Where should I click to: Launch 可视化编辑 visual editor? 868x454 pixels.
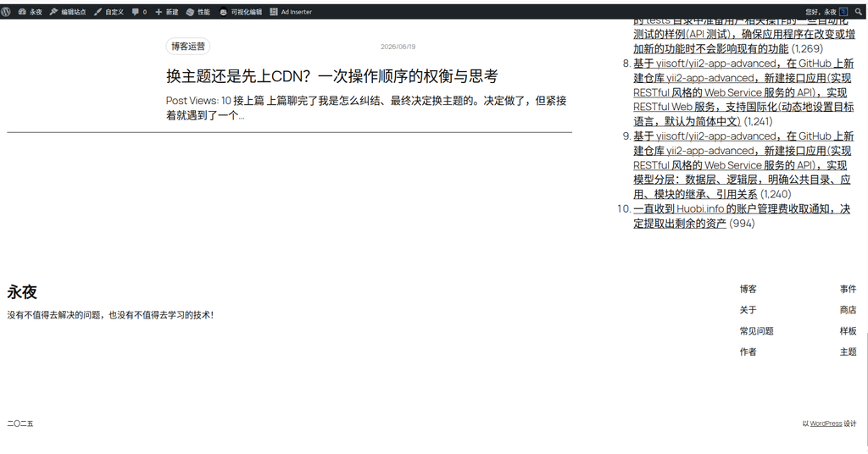point(240,12)
